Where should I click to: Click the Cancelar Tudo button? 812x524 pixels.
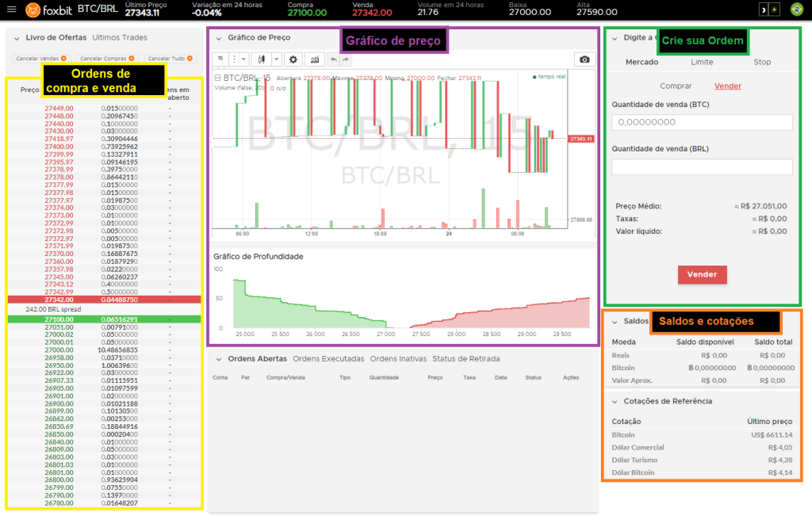(x=170, y=59)
